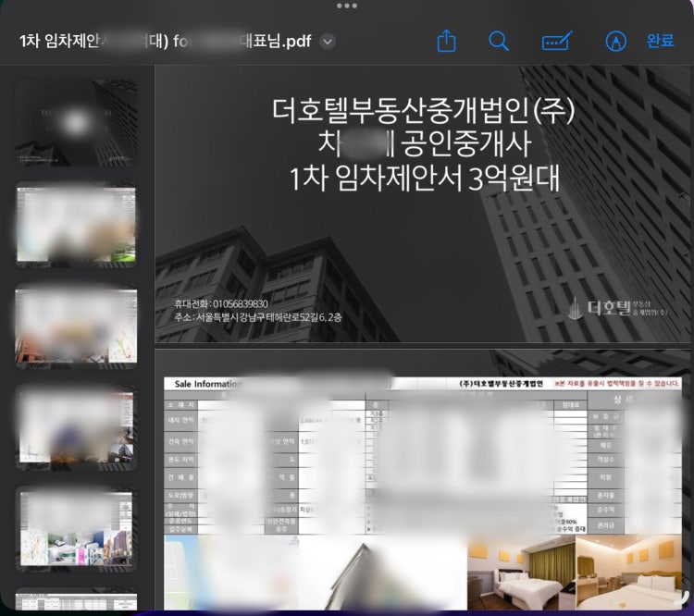Viewport: 694px width, 616px height.
Task: Tap the heading 1차 임차제안서 3억원대
Action: (x=425, y=178)
